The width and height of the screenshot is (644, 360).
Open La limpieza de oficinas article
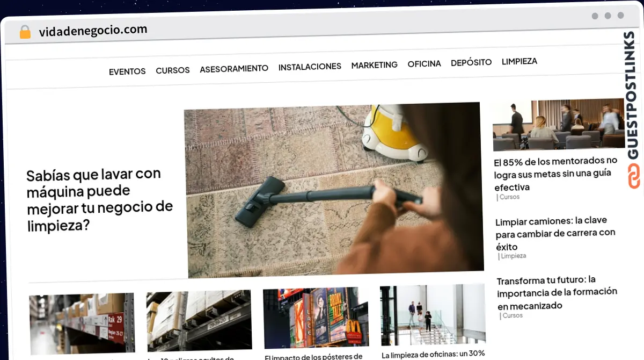click(x=433, y=354)
